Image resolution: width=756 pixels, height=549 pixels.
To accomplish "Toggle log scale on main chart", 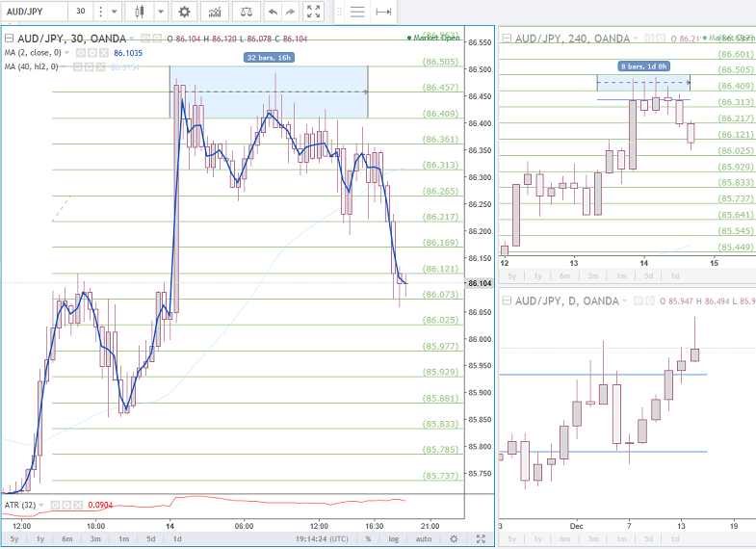I will tap(394, 538).
